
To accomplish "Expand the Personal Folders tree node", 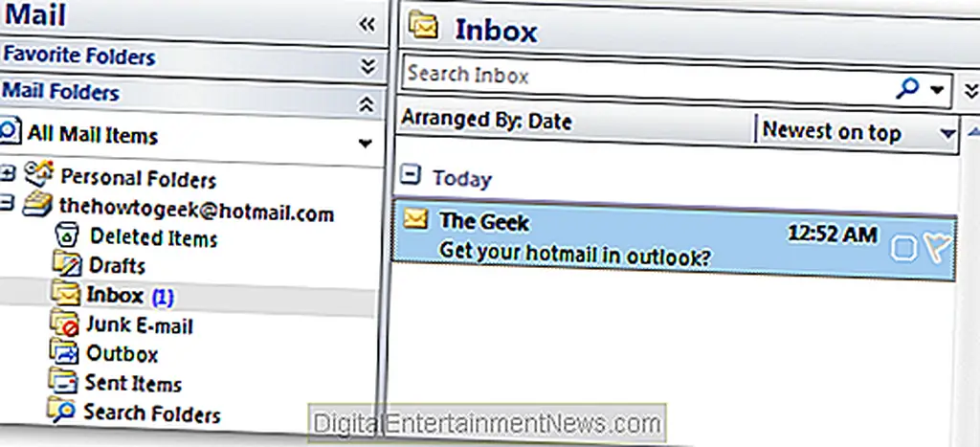I will coord(9,173).
